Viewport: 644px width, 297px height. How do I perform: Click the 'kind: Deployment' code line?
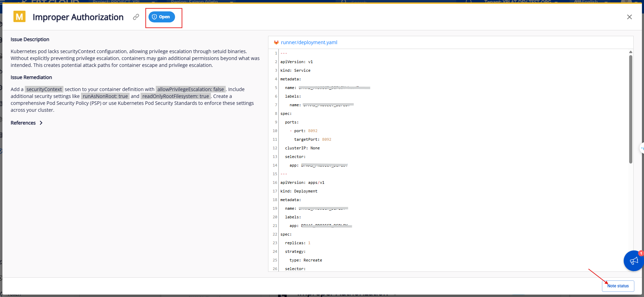coord(299,191)
